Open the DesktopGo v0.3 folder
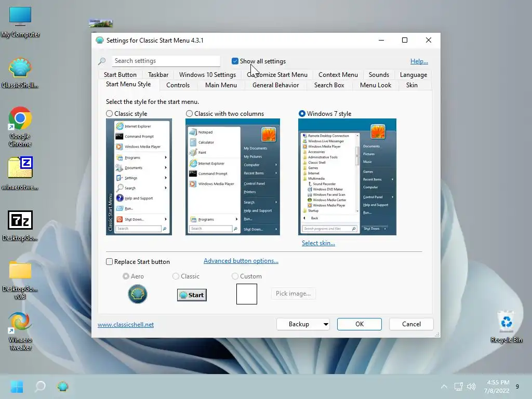The height and width of the screenshot is (399, 532). pos(20,280)
